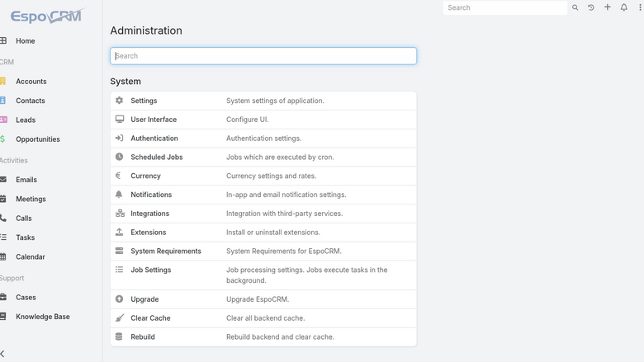Click the Accounts building icon
Screen dimensions: 644x362
coord(2,81)
